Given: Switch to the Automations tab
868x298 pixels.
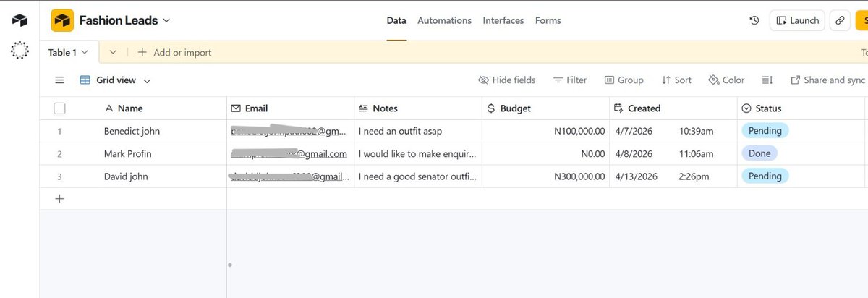Looking at the screenshot, I should (444, 20).
